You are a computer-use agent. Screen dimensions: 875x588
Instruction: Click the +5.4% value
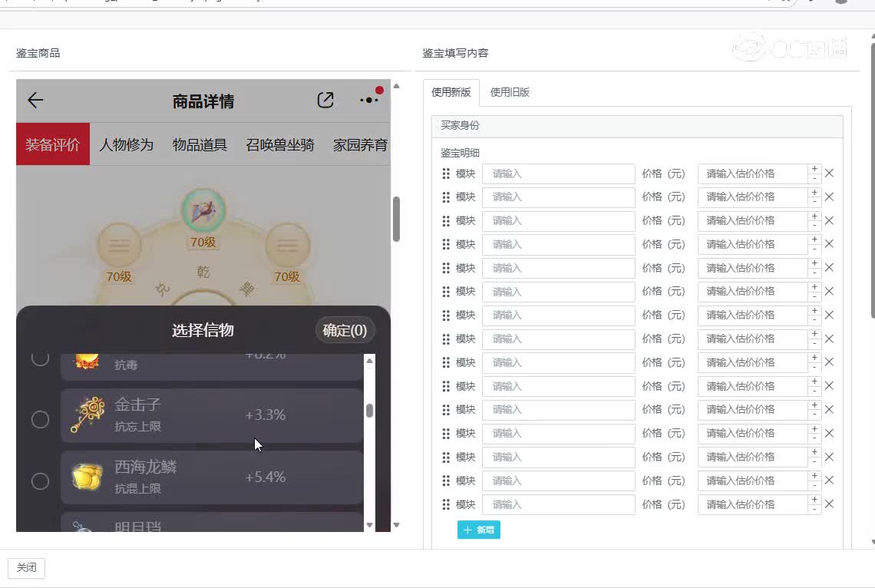265,477
